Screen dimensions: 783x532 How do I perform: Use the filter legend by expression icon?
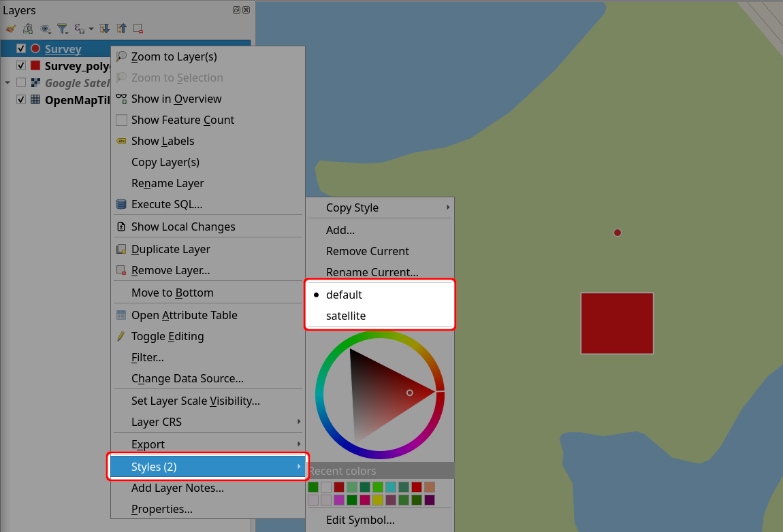78,29
